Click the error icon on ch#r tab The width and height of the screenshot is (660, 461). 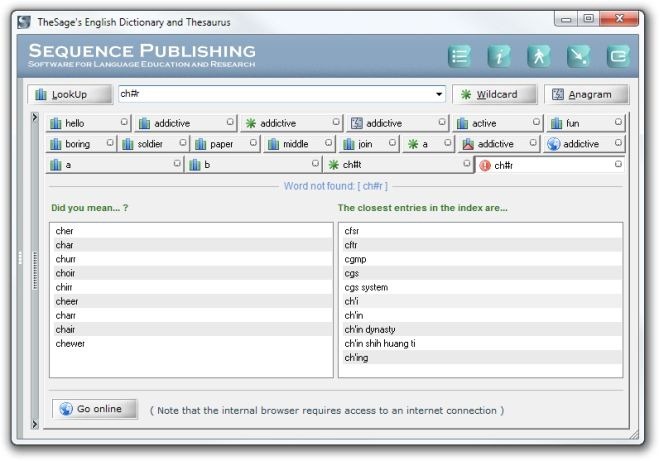[485, 165]
